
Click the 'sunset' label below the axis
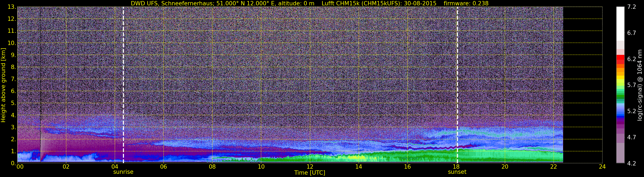coord(457,172)
